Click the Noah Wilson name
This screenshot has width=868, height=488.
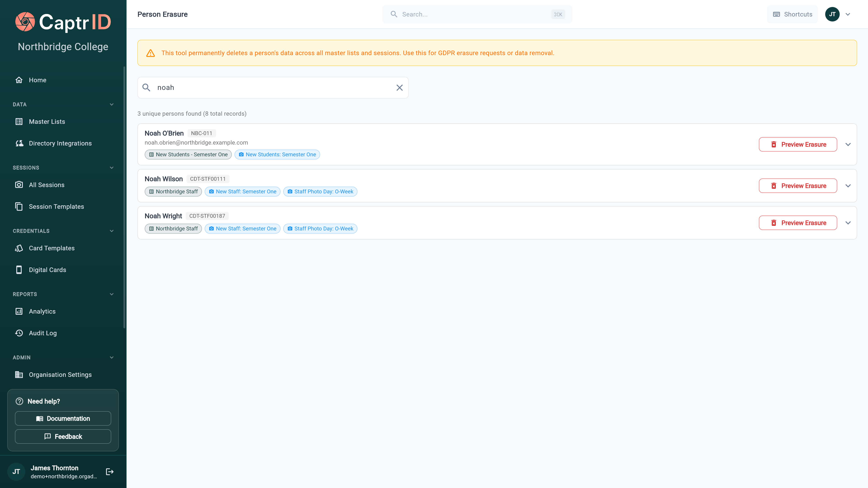[163, 179]
